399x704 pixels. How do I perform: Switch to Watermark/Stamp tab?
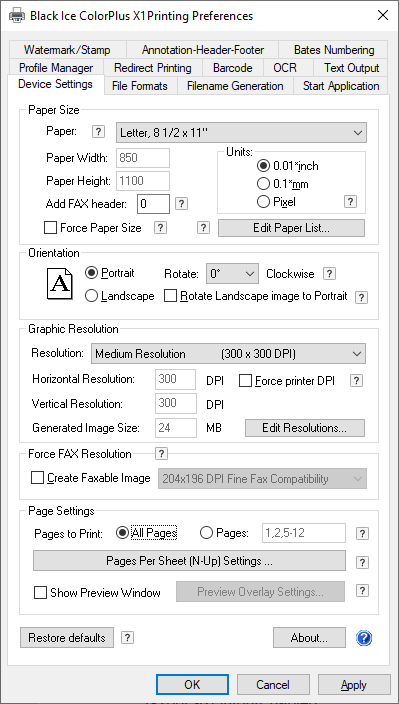67,50
